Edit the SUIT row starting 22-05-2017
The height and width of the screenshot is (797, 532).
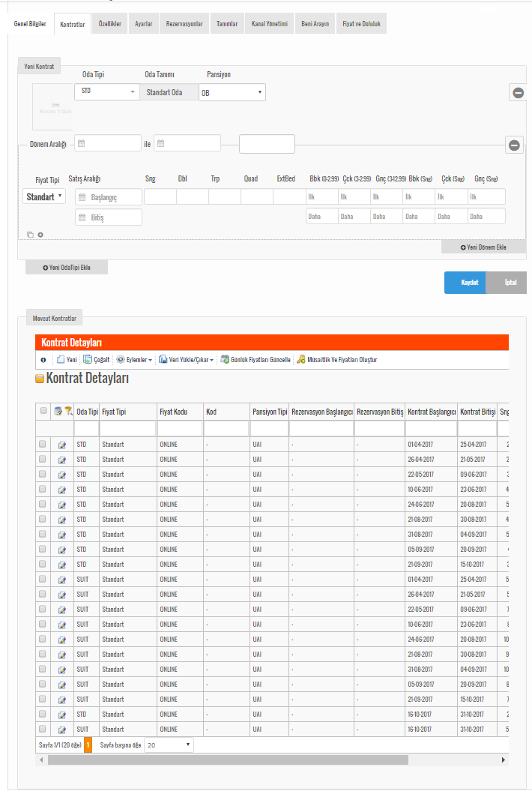click(62, 610)
